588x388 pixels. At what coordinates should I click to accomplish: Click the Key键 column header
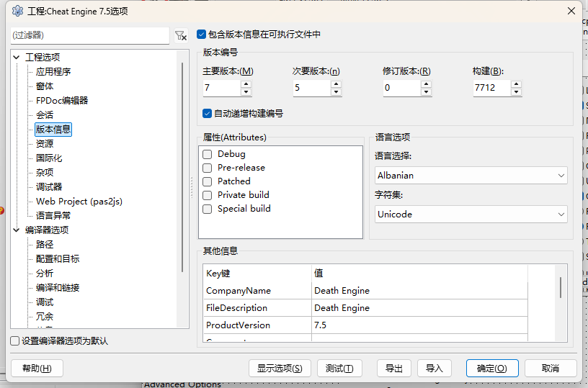point(258,274)
